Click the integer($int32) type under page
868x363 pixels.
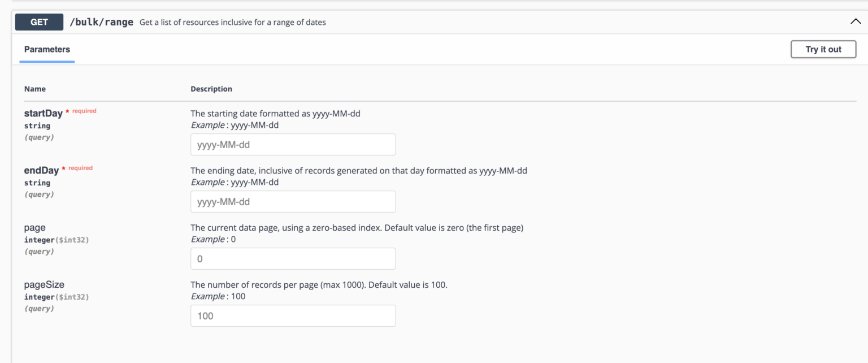pos(57,240)
